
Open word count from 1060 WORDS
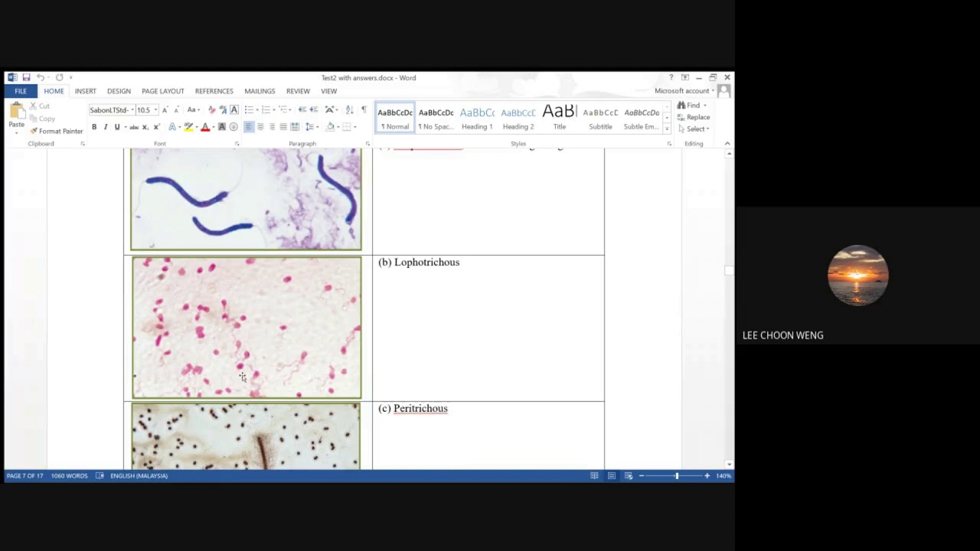point(70,476)
